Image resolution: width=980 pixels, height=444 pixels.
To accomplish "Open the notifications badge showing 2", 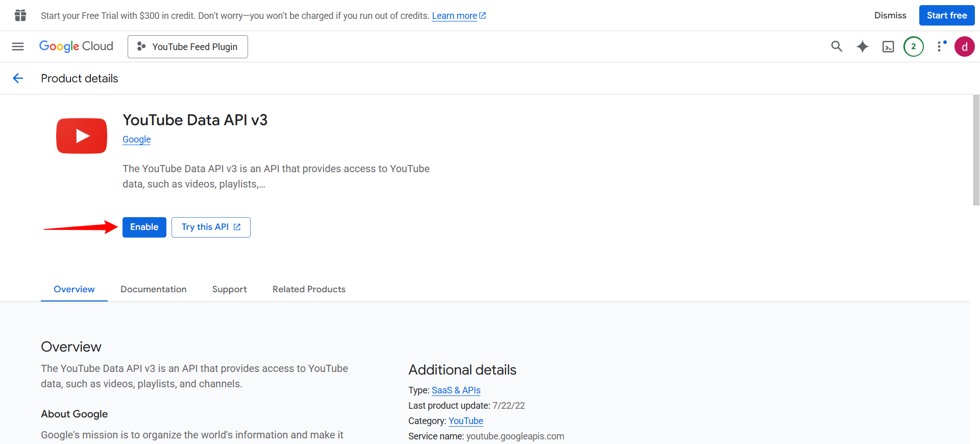I will (914, 46).
